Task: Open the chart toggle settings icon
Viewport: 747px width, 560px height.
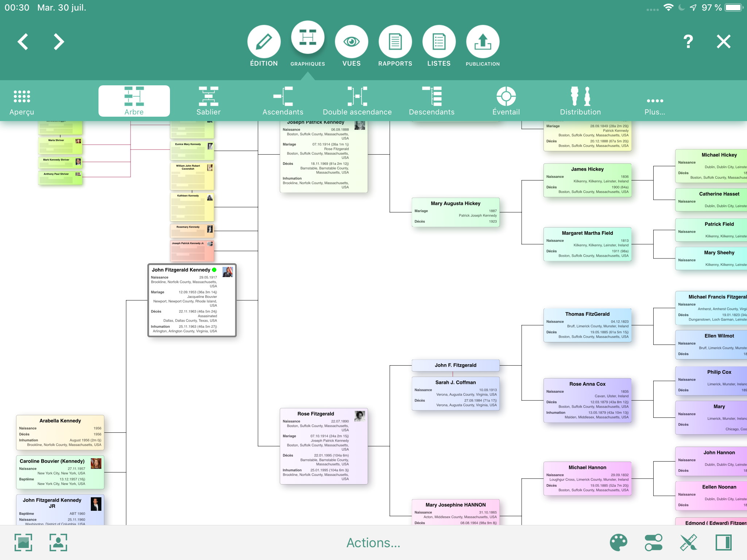Action: (653, 542)
